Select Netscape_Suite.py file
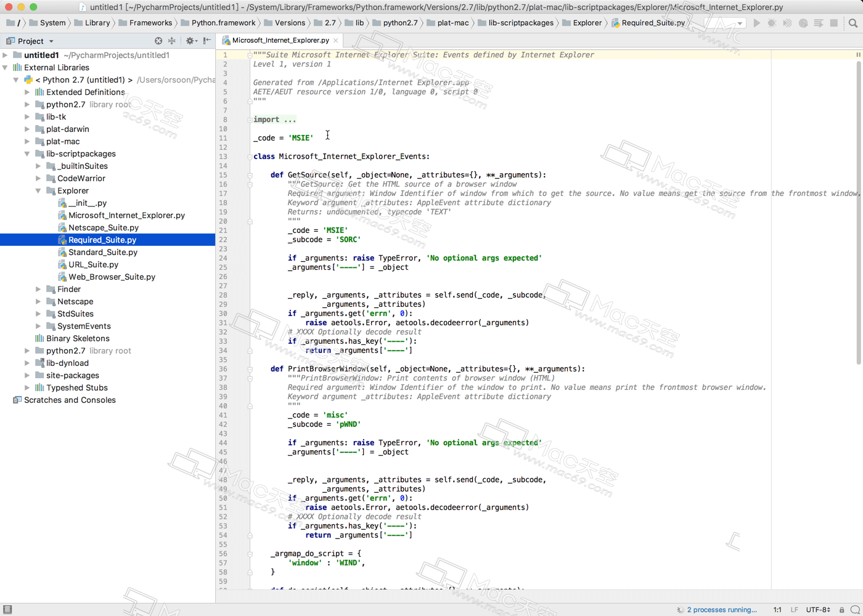 pyautogui.click(x=104, y=227)
